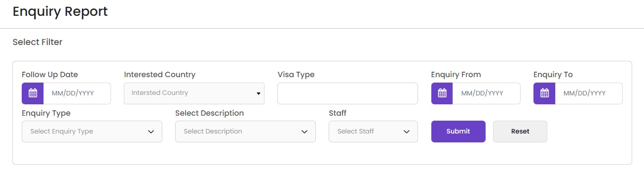Click the Select Filter label

coord(38,42)
